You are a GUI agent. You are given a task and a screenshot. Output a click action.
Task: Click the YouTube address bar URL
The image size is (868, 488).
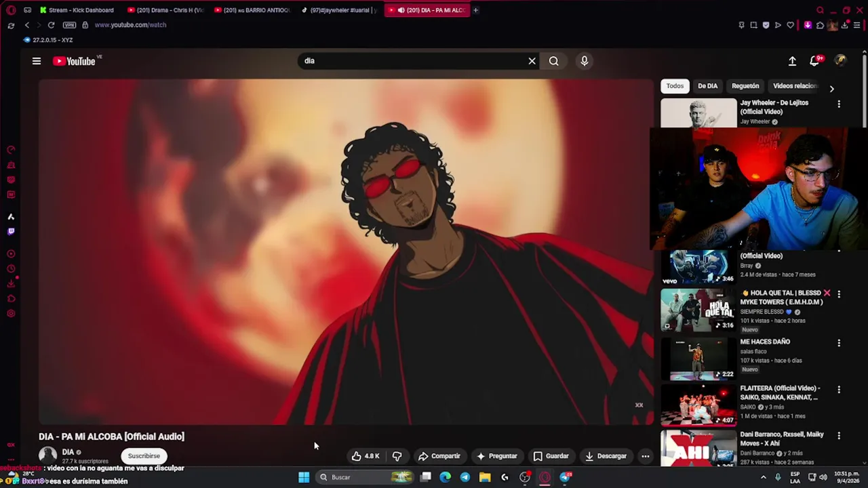130,25
